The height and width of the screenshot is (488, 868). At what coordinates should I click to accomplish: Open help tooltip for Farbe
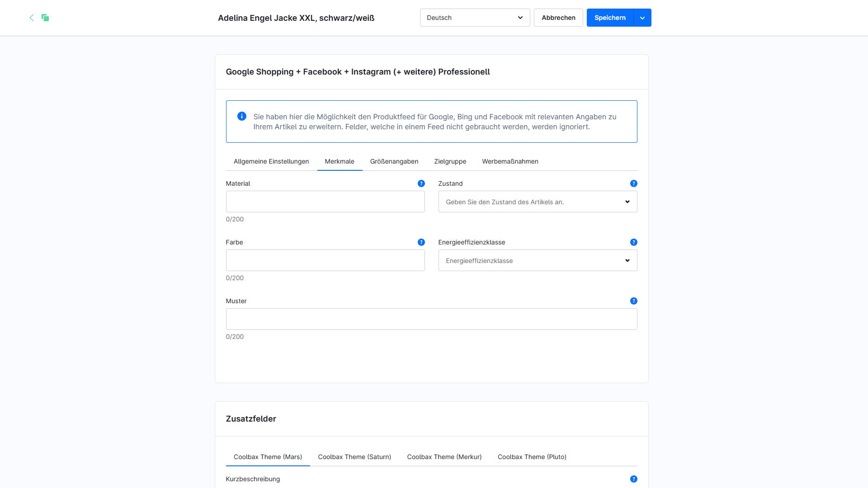[x=421, y=242]
